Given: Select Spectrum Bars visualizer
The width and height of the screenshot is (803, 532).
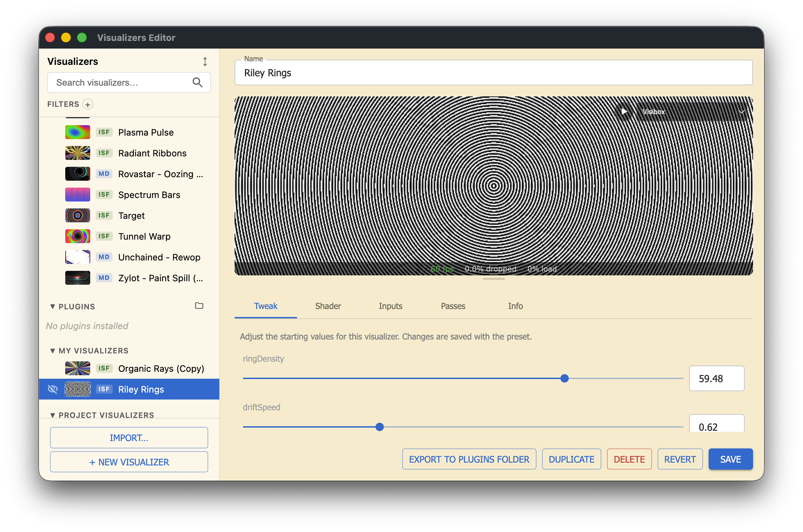Looking at the screenshot, I should (129, 195).
